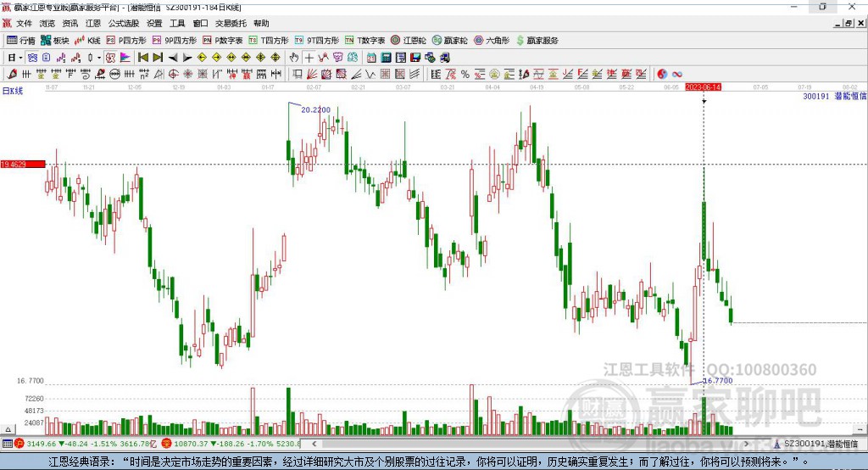Click the bottom-right minus collapse button
The width and height of the screenshot is (868, 470).
click(860, 429)
